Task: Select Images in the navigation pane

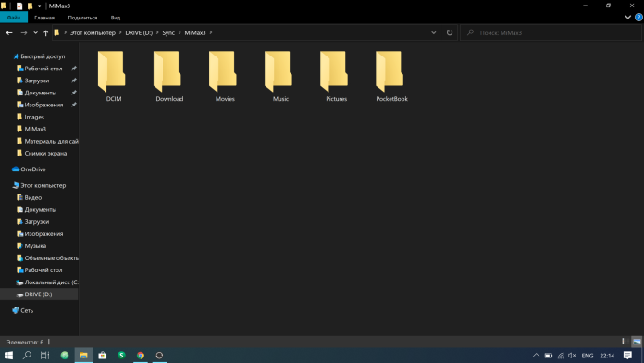Action: pyautogui.click(x=34, y=117)
